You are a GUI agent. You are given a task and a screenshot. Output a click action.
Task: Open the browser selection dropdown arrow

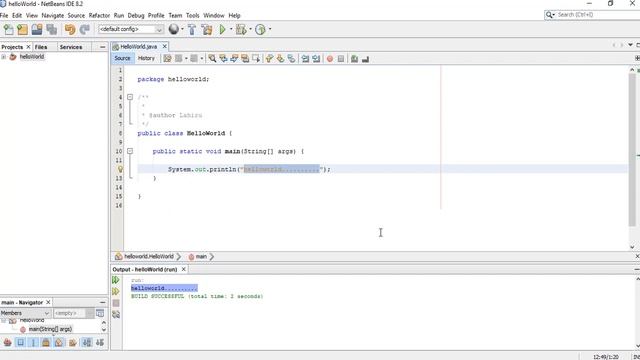182,29
